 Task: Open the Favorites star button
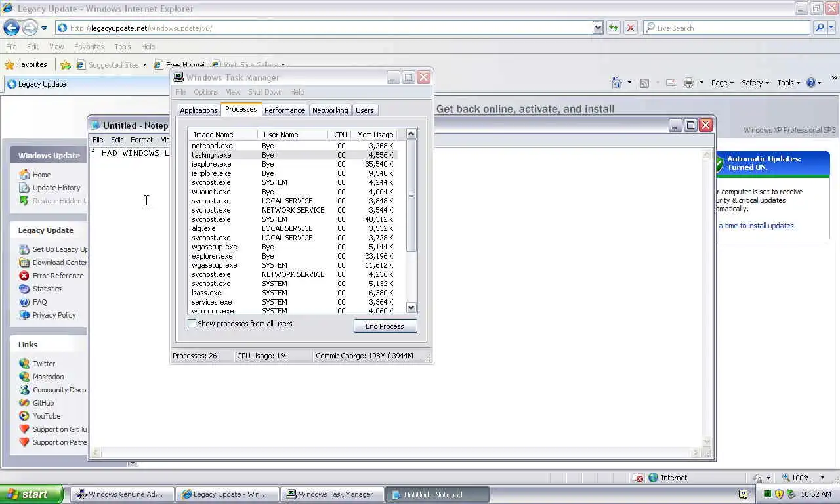point(26,64)
